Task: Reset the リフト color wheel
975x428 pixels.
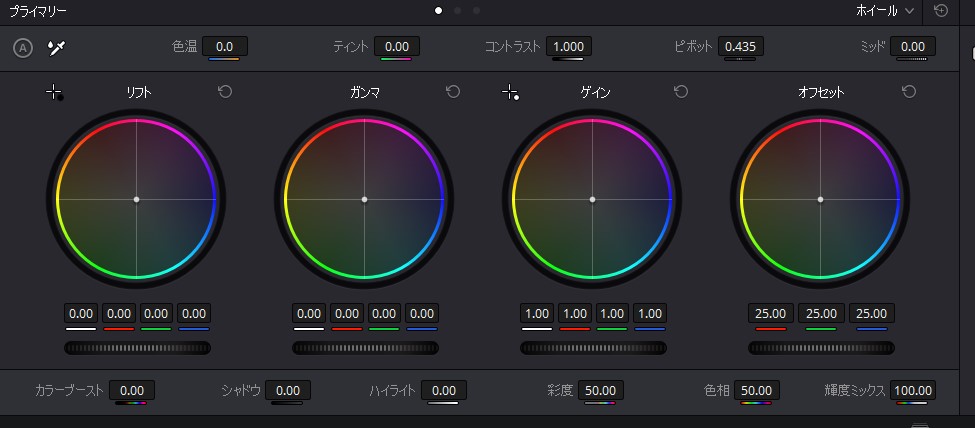Action: point(225,92)
